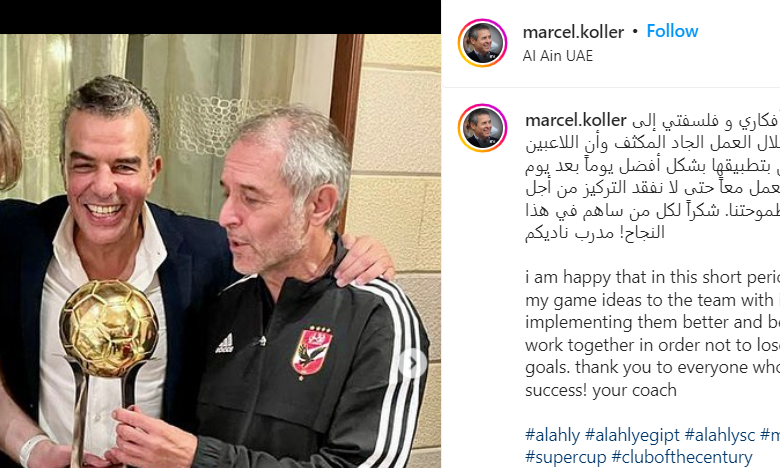
Task: Click the black bar above the photo
Action: 220,17
